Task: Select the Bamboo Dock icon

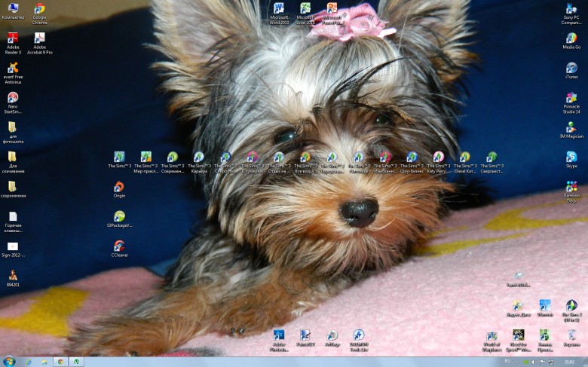Action: [571, 186]
